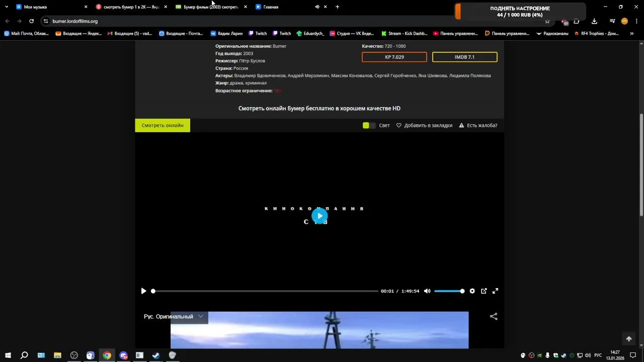
Task: Open a new browser tab
Action: [x=337, y=7]
